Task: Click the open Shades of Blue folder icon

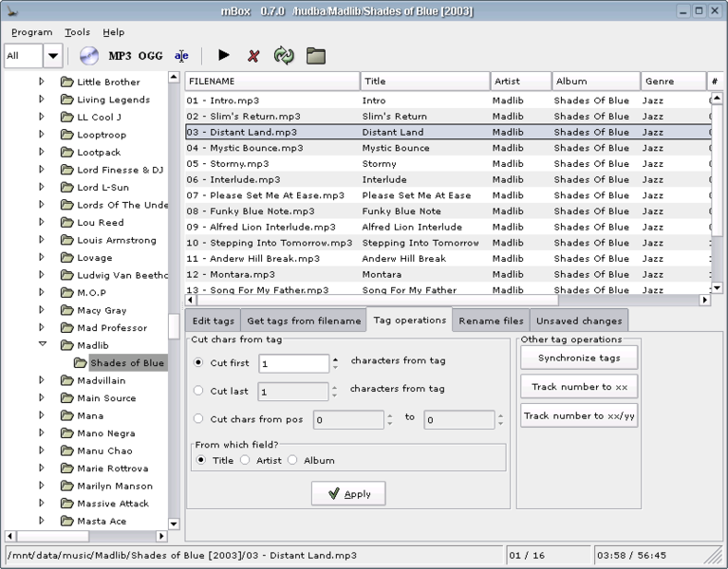Action: (x=81, y=362)
